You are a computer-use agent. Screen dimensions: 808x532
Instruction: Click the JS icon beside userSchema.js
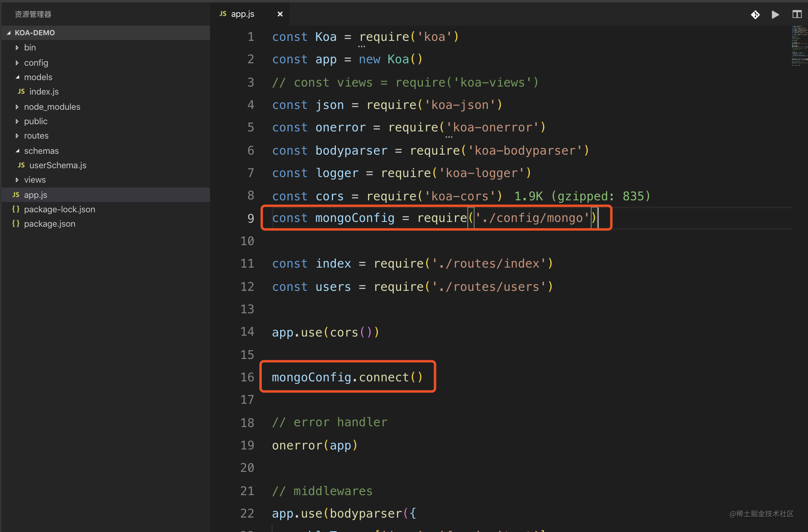pos(21,165)
